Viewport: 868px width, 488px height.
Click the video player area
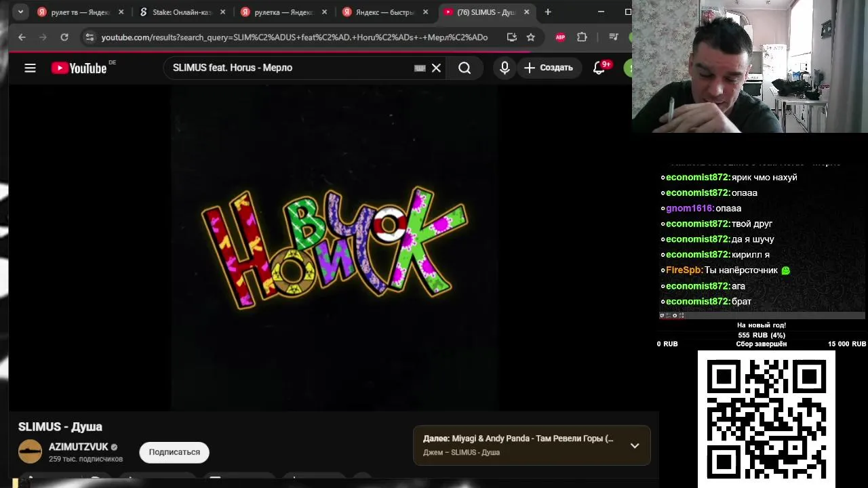(334, 247)
